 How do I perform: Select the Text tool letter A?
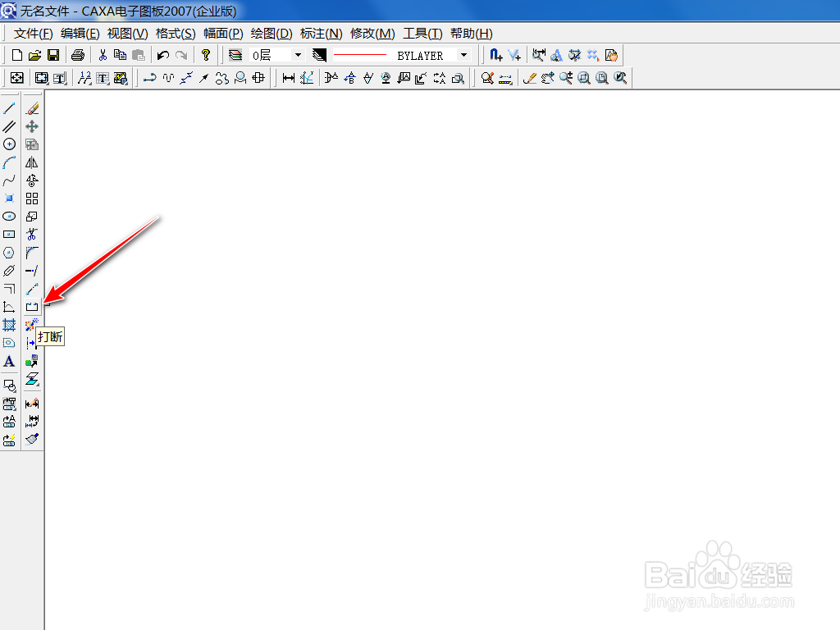click(9, 361)
